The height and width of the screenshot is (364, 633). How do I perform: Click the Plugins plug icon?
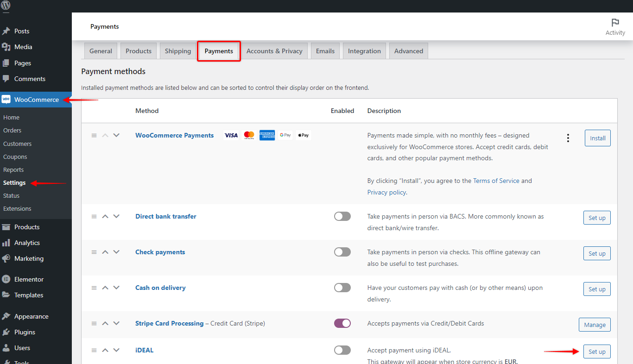pos(6,332)
